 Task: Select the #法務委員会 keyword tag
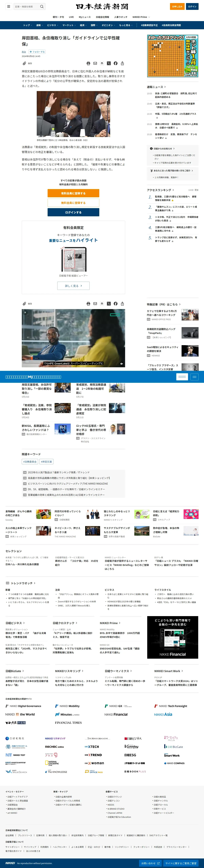click(x=30, y=462)
